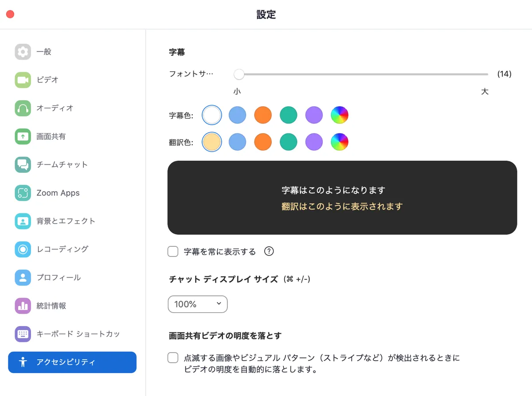The width and height of the screenshot is (532, 396).
Task: Click the caption font size slider handle
Action: [239, 74]
